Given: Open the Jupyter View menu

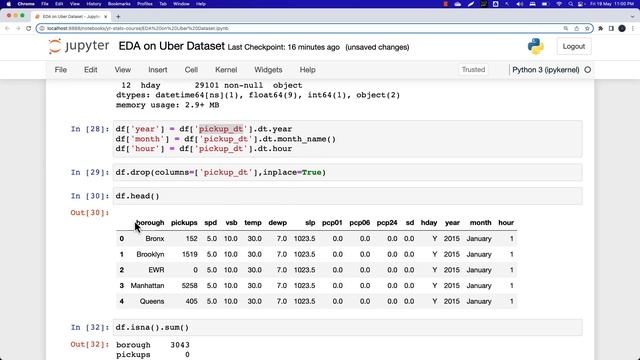Looking at the screenshot, I should pyautogui.click(x=122, y=70).
